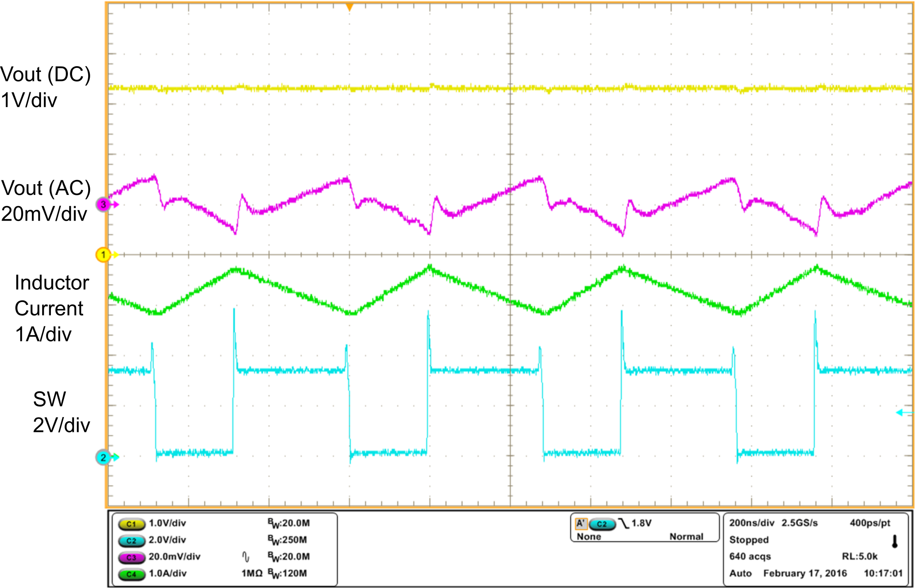Viewport: 919px width, 588px height.
Task: Click the Stopped run status button
Action: [749, 540]
